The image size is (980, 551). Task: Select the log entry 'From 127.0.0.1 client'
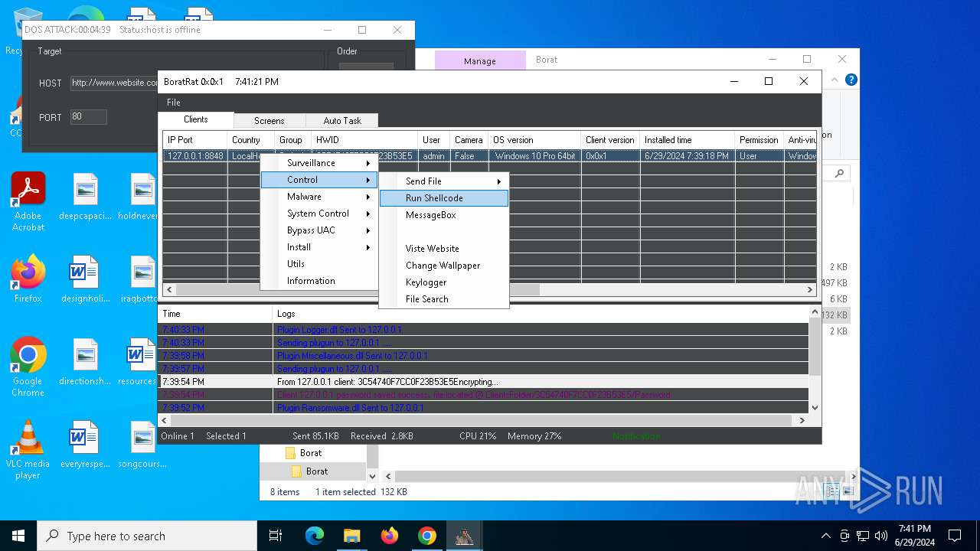pos(483,381)
